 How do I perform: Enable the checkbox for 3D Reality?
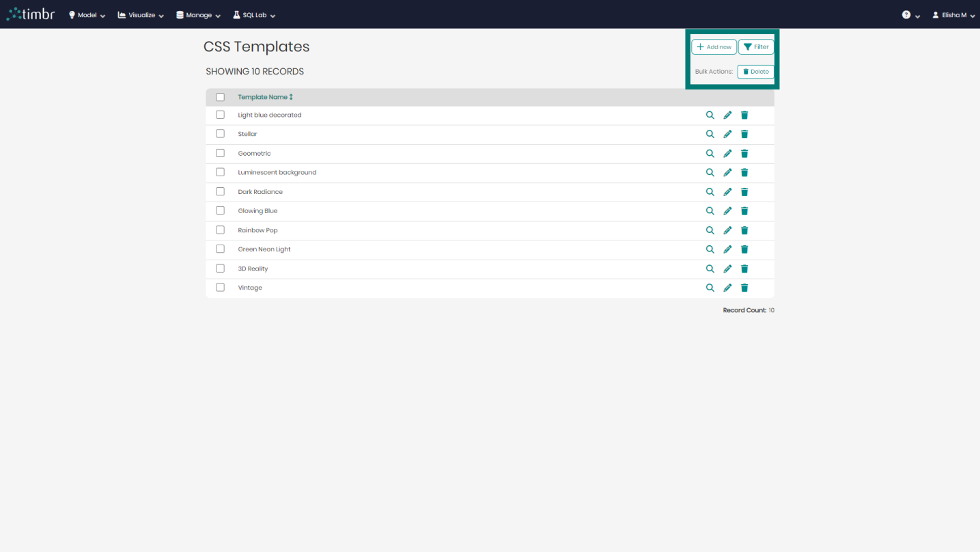(x=220, y=268)
